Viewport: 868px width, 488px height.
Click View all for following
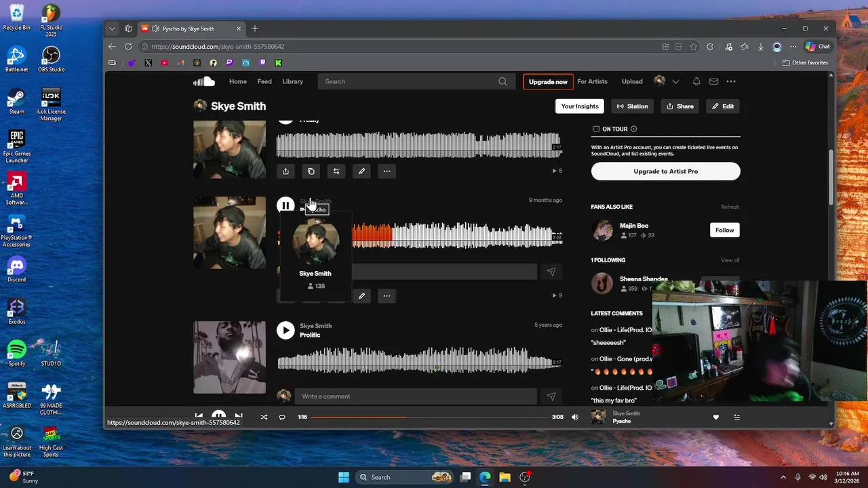[x=730, y=260]
